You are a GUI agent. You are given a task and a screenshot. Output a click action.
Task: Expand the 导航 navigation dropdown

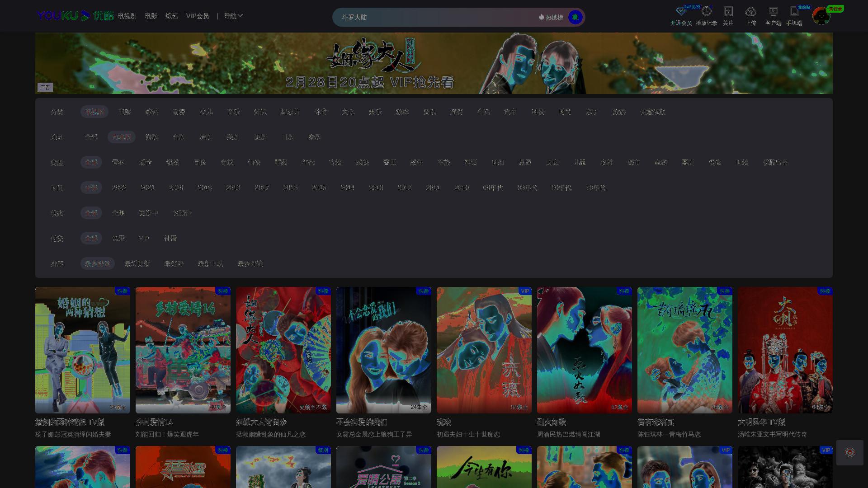coord(233,16)
